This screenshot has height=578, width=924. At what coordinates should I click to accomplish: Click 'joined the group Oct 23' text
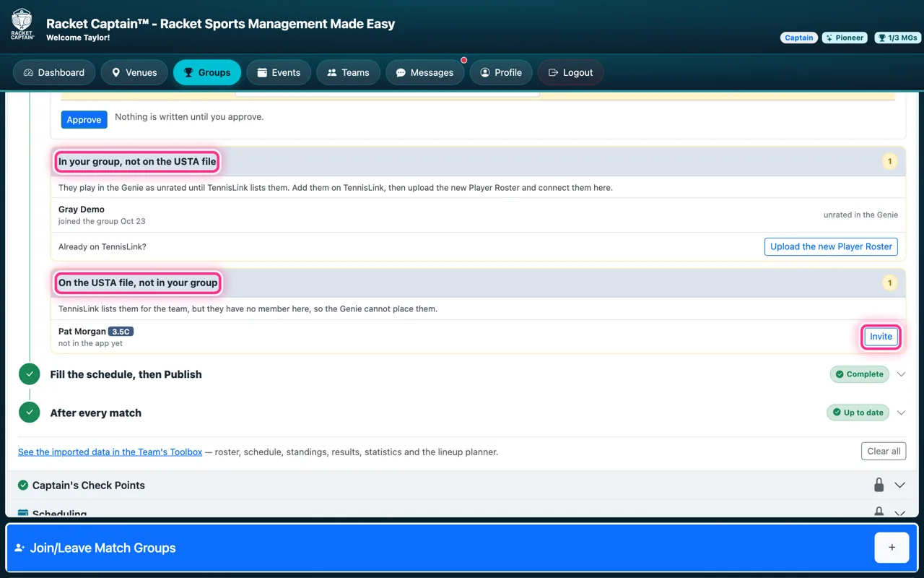click(102, 221)
